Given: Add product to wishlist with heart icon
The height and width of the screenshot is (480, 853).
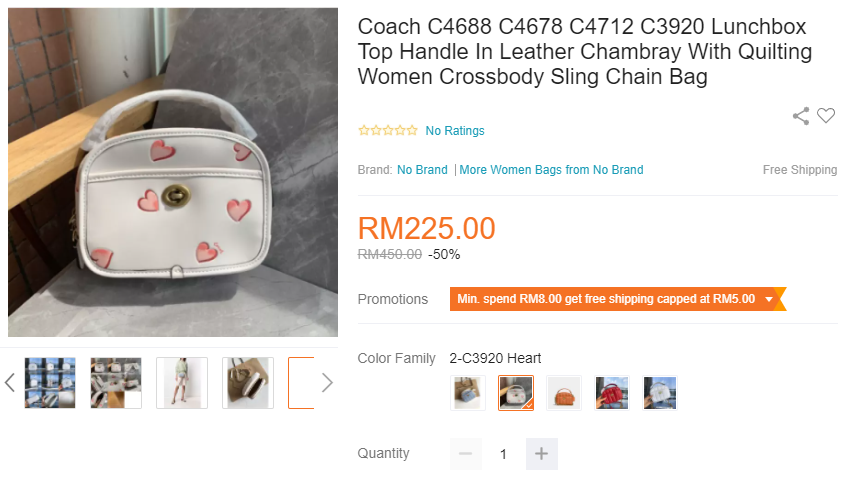Looking at the screenshot, I should pos(826,115).
